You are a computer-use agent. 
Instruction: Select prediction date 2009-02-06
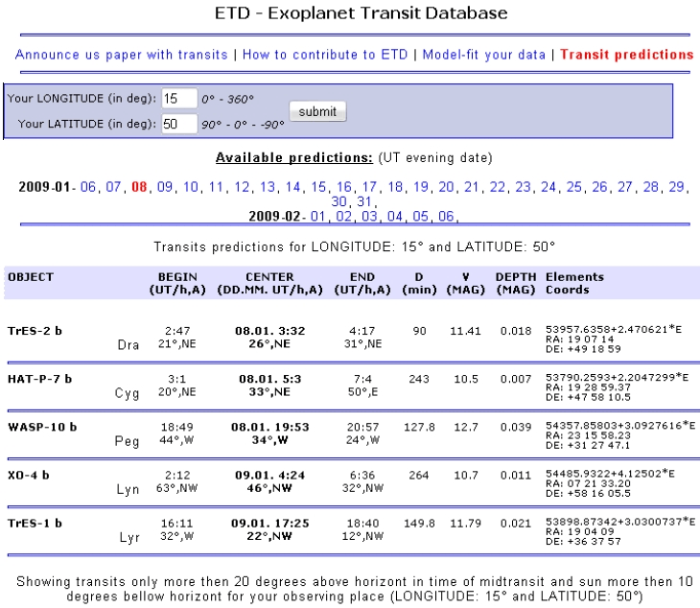coord(446,216)
